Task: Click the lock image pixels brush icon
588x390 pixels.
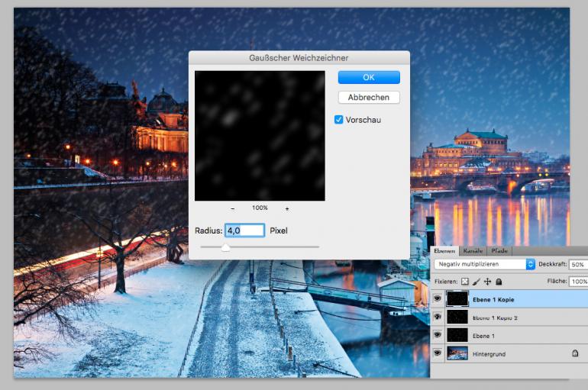Action: pyautogui.click(x=478, y=282)
